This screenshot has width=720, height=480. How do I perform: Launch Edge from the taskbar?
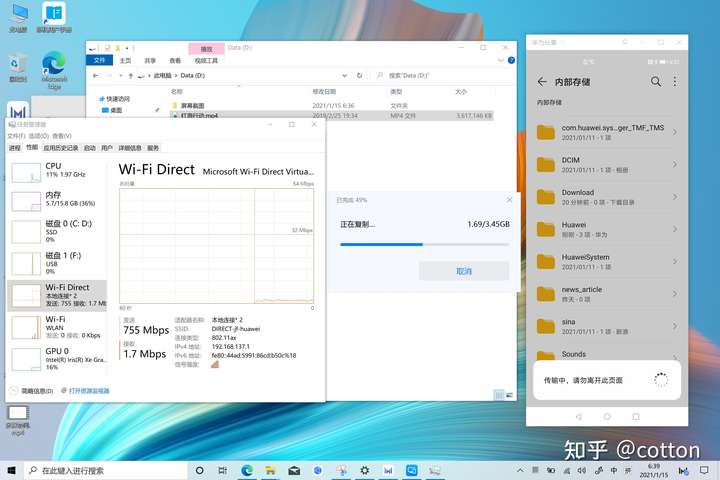[247, 470]
